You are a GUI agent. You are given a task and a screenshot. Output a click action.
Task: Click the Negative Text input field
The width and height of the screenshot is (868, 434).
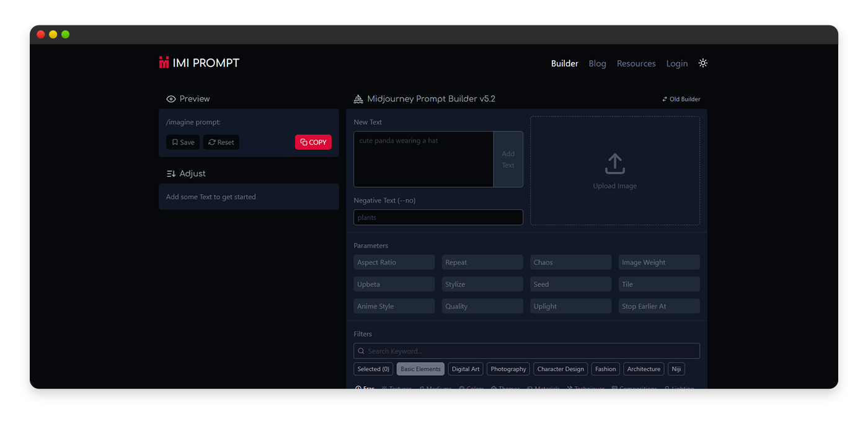point(438,217)
